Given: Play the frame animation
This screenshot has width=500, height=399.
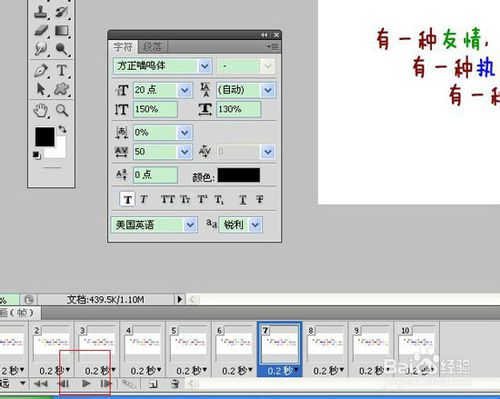Looking at the screenshot, I should point(86,384).
